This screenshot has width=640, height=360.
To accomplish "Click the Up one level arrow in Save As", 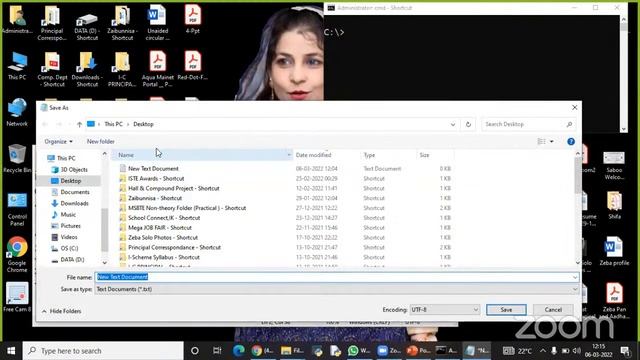I will point(79,124).
